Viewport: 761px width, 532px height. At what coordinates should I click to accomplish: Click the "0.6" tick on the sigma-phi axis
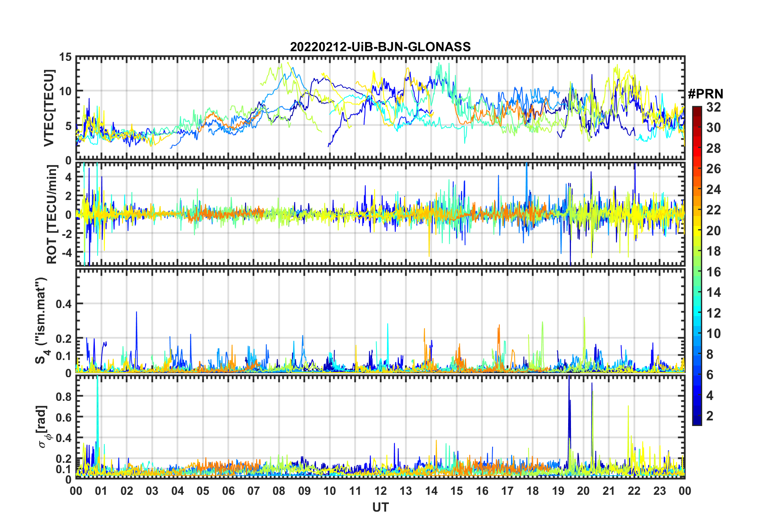click(x=64, y=417)
